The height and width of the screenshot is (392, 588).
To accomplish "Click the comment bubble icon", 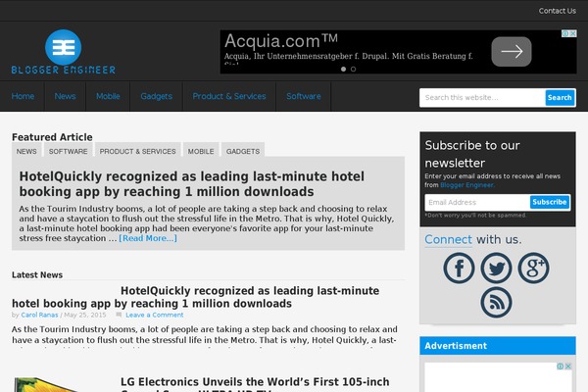I will (119, 315).
